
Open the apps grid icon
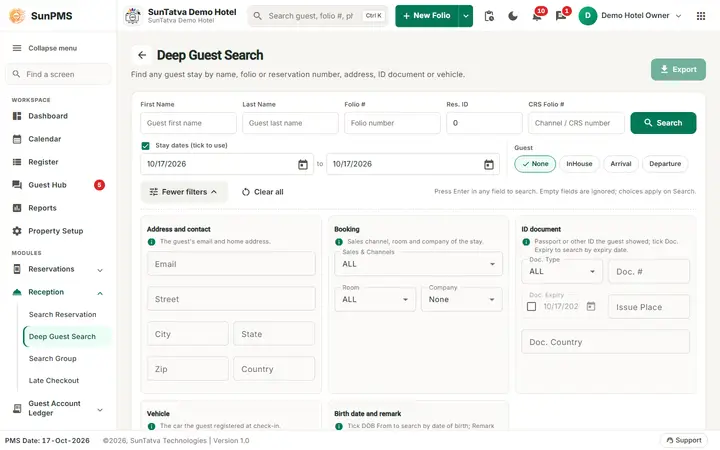click(701, 16)
